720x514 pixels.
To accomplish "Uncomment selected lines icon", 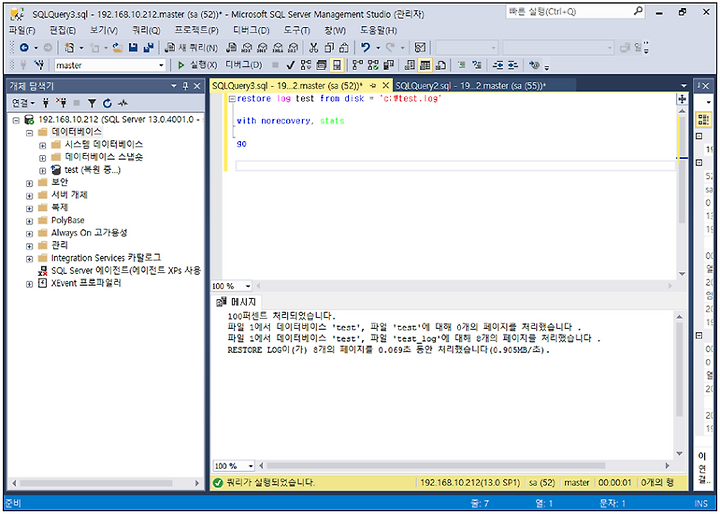I will [477, 65].
